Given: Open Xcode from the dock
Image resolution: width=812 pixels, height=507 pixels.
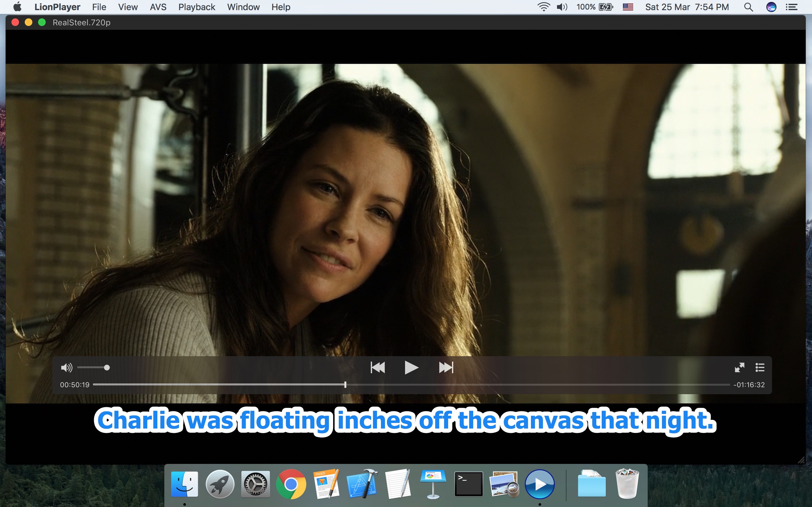Looking at the screenshot, I should click(x=362, y=484).
